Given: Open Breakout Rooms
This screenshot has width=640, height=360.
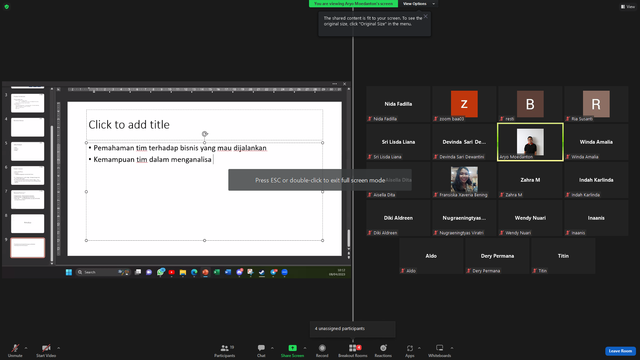Looking at the screenshot, I should [353, 350].
